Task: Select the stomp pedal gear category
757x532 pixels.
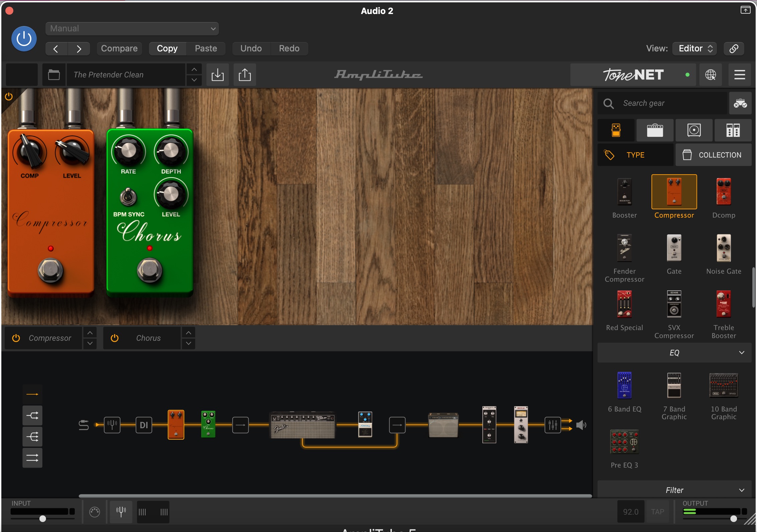Action: (x=616, y=130)
